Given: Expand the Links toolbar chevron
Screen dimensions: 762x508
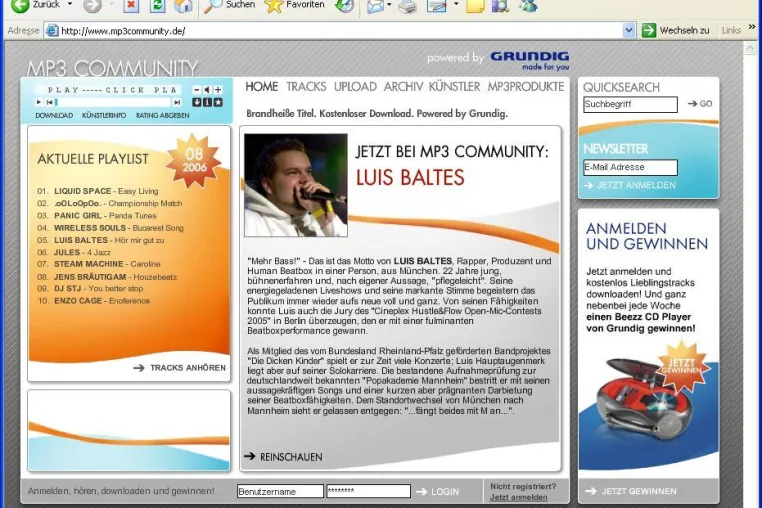Looking at the screenshot, I should pos(752,28).
